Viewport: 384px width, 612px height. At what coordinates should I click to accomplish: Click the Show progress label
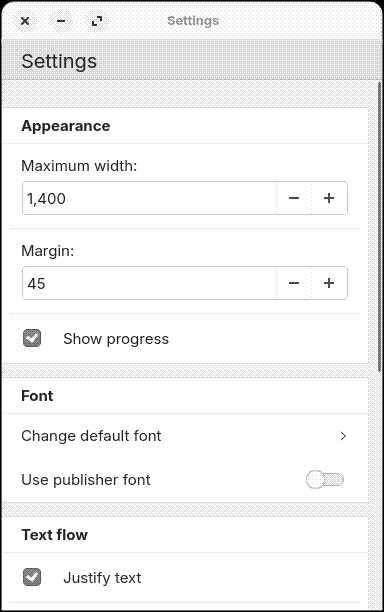[x=116, y=339]
